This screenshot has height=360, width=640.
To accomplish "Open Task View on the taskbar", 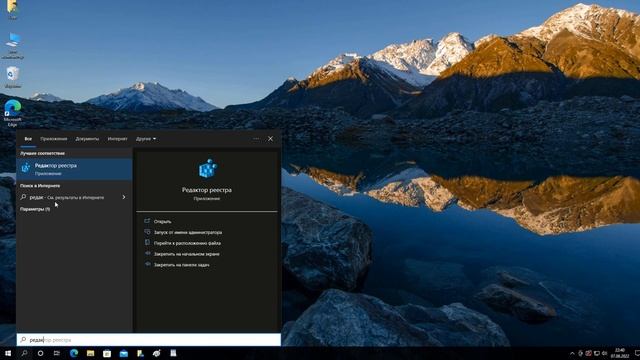I will 57,353.
